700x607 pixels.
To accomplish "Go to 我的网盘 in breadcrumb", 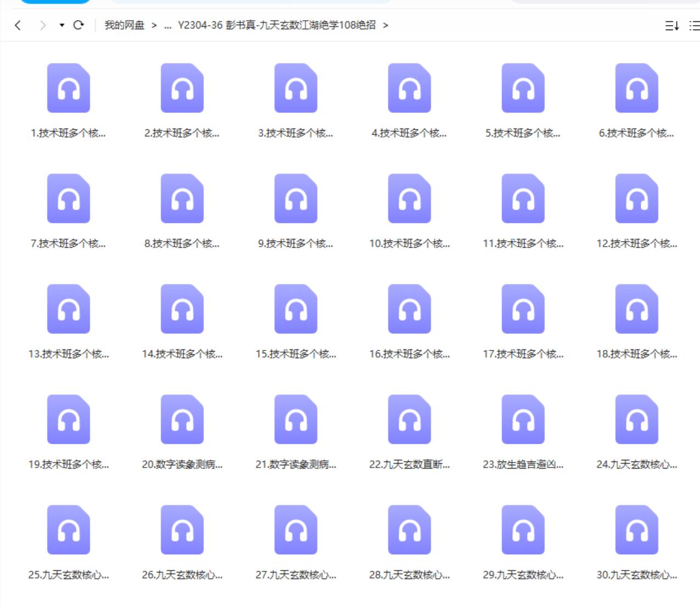I will tap(124, 25).
